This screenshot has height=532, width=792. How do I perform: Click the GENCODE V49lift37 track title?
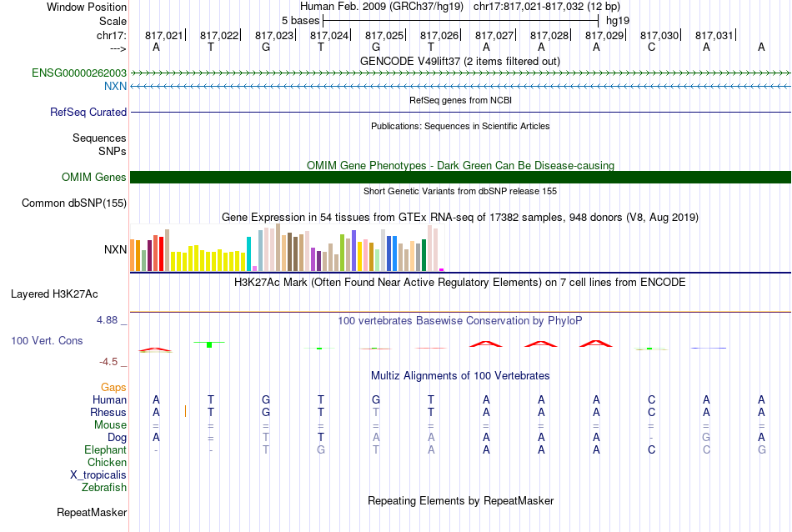[460, 61]
